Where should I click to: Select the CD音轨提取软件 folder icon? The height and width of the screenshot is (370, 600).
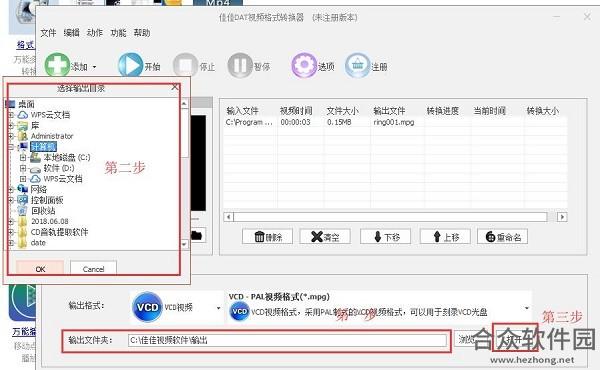[23, 232]
